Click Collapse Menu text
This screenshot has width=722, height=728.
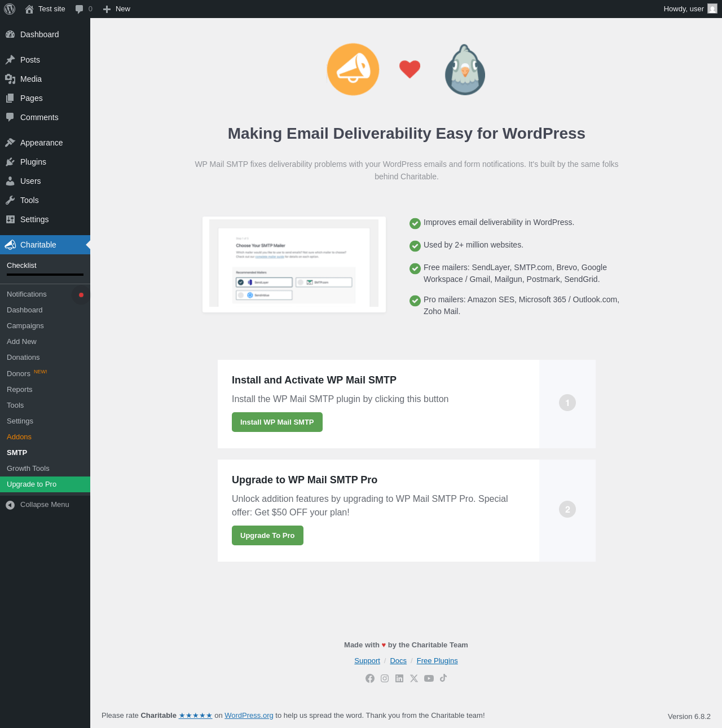[x=45, y=505]
